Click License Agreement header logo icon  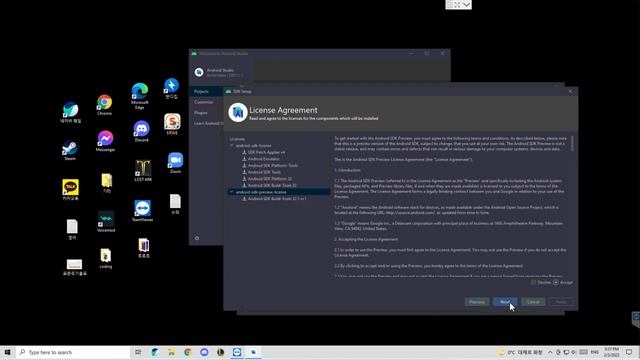click(238, 113)
